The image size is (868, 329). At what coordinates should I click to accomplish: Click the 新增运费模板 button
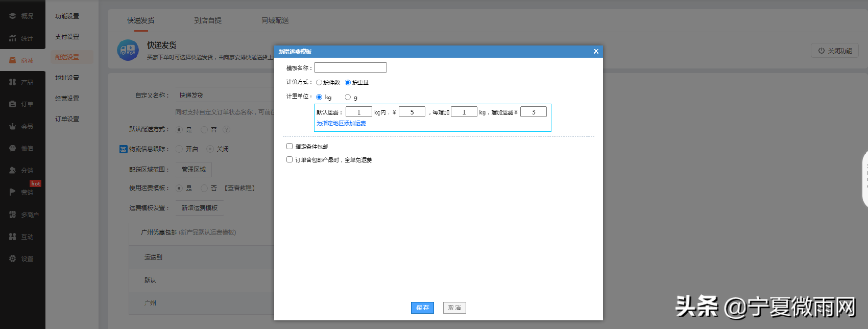[200, 208]
